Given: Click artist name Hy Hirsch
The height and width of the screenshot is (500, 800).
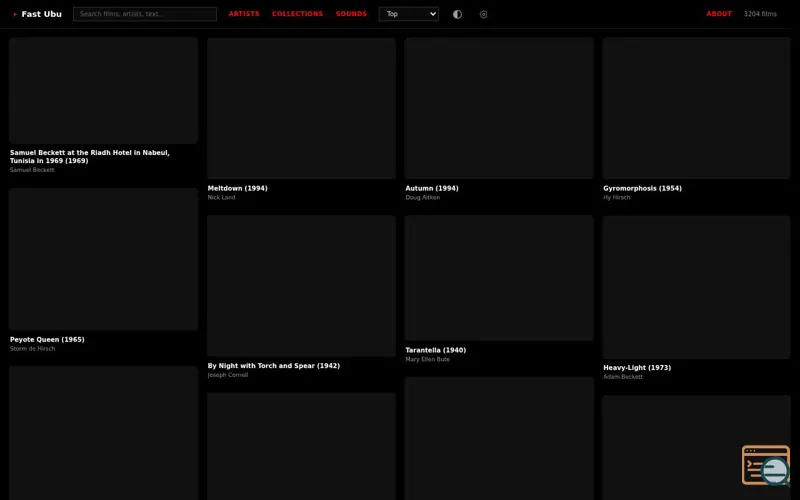Looking at the screenshot, I should (616, 197).
